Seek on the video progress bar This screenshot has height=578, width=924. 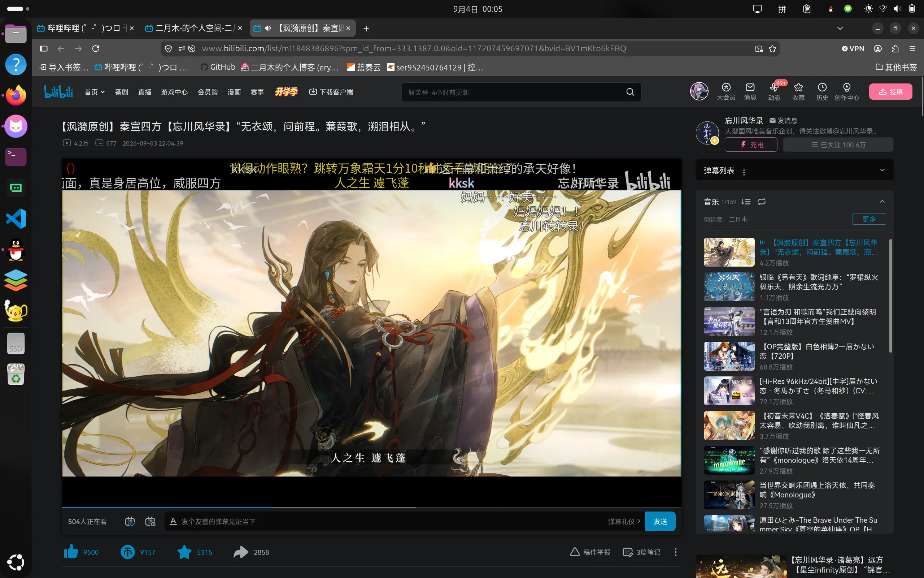pyautogui.click(x=371, y=507)
